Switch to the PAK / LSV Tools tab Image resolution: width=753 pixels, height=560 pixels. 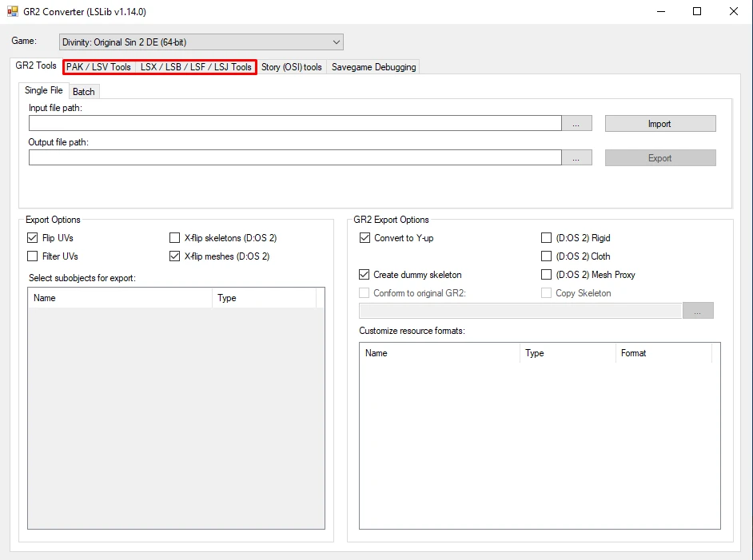pos(98,67)
